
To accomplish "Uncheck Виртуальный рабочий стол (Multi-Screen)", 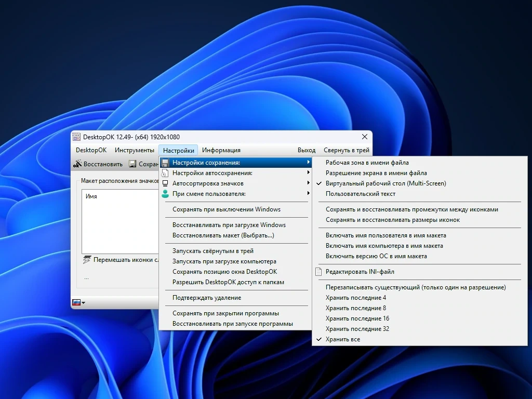I will pyautogui.click(x=420, y=183).
